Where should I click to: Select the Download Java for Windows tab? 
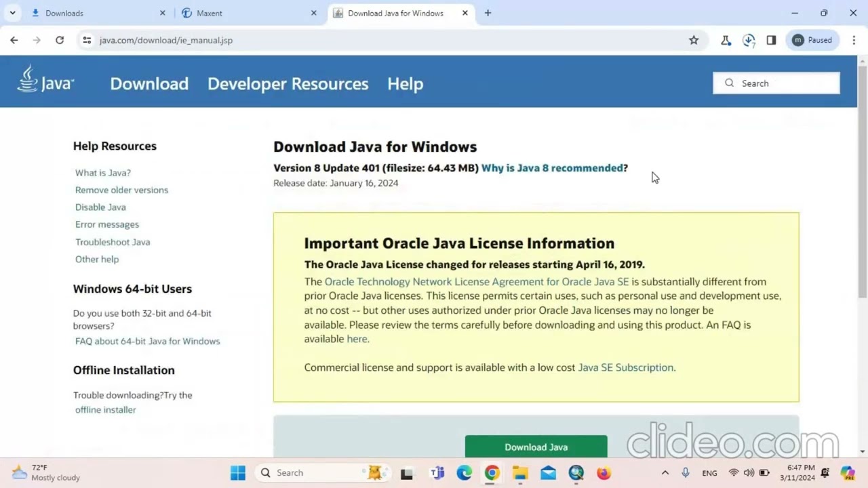(x=401, y=13)
